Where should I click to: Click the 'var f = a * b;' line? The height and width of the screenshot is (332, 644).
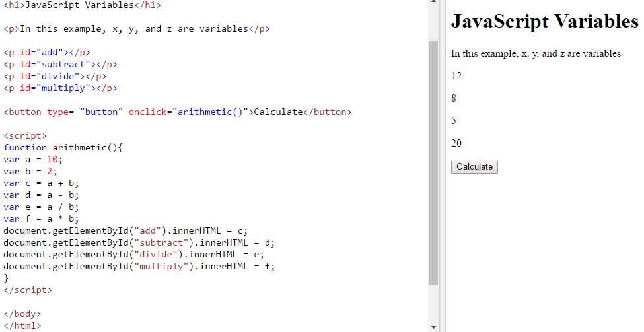pyautogui.click(x=41, y=219)
